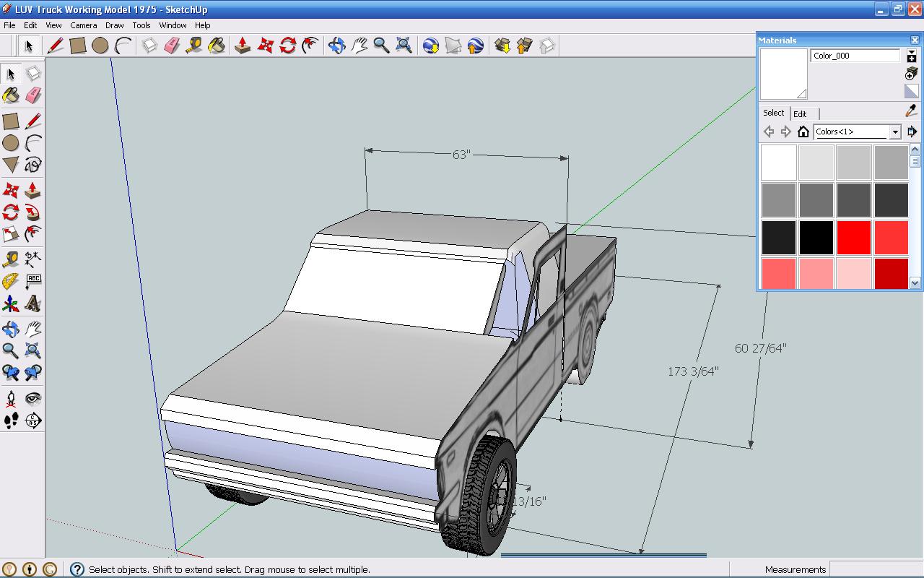The height and width of the screenshot is (578, 924).
Task: Select the Push/Pull tool in left toolbar
Action: coord(32,191)
